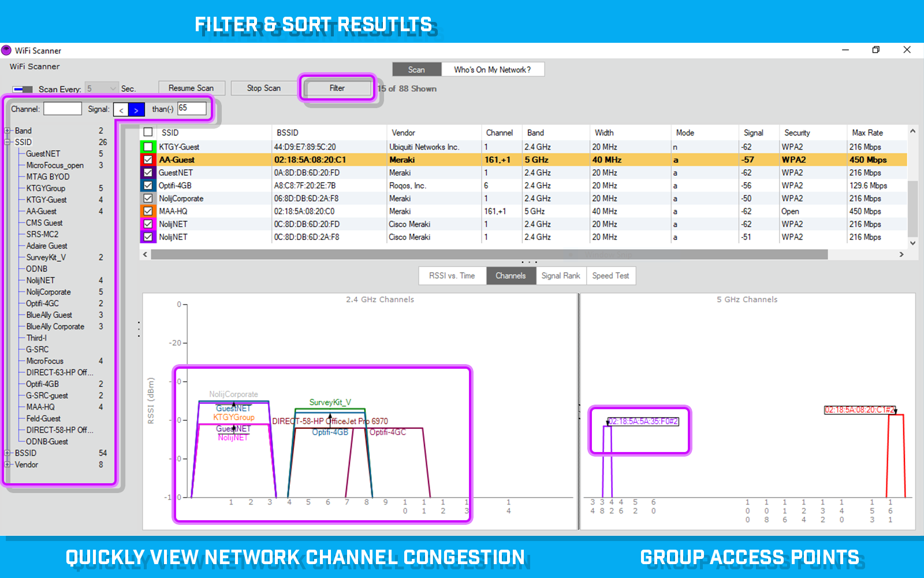Viewport: 924px width, 578px height.
Task: Select ODNB-Guest in the SSID tree
Action: pos(47,442)
